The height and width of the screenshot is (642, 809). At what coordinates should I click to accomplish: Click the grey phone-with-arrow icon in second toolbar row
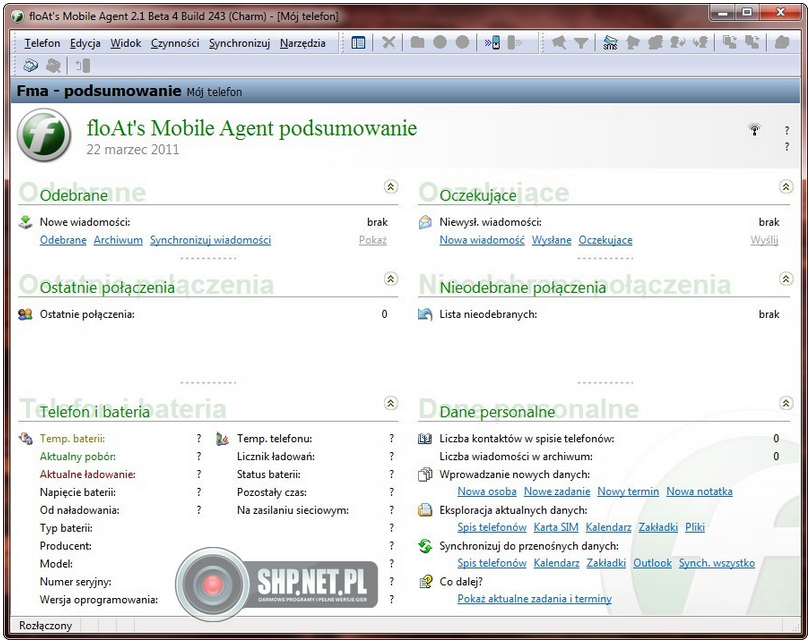tap(83, 66)
